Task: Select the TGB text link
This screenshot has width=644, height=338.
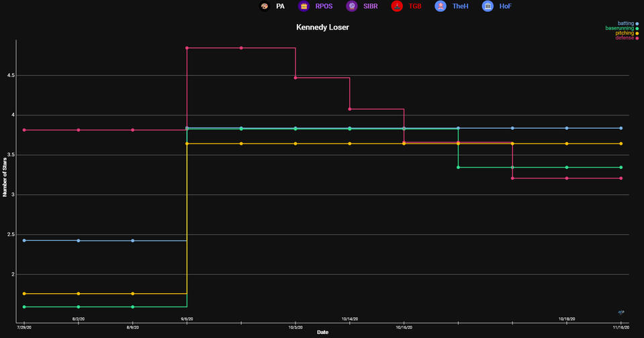Action: coord(415,6)
